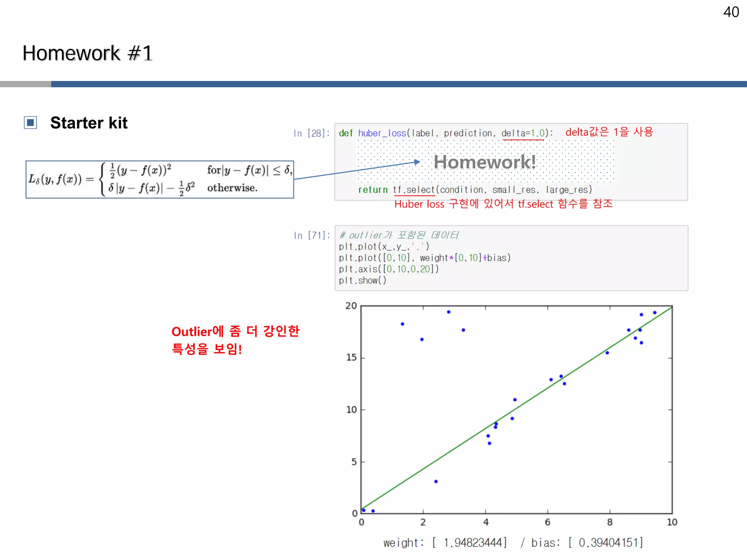Click the y-axis label 15
This screenshot has width=747, height=560.
(x=351, y=357)
